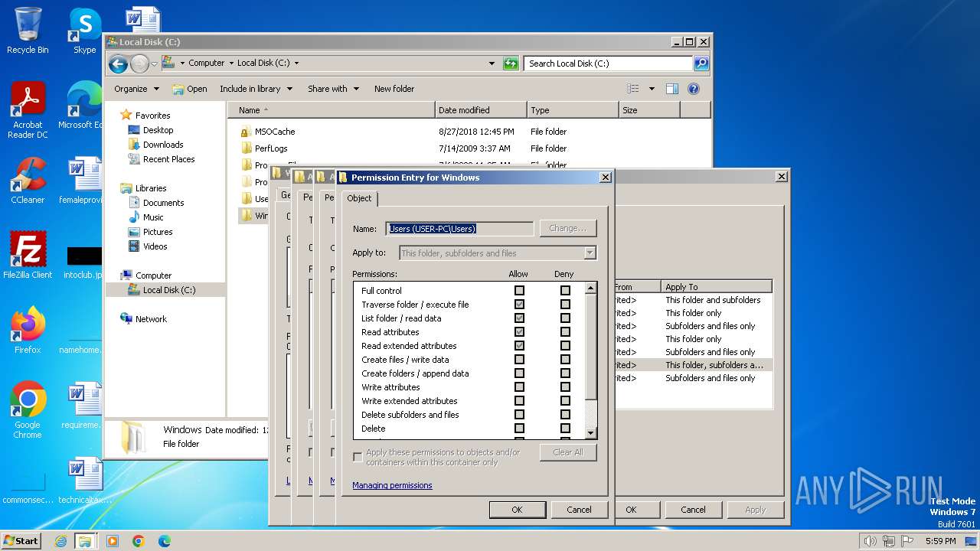Toggle the preview pane icon in Explorer

point(672,89)
